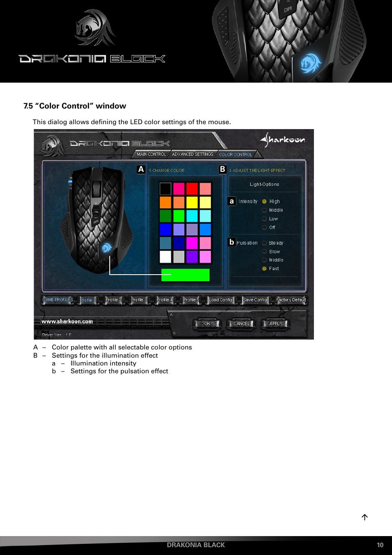Pick the pure blue color swatch
This screenshot has width=392, height=555.
tap(165, 229)
